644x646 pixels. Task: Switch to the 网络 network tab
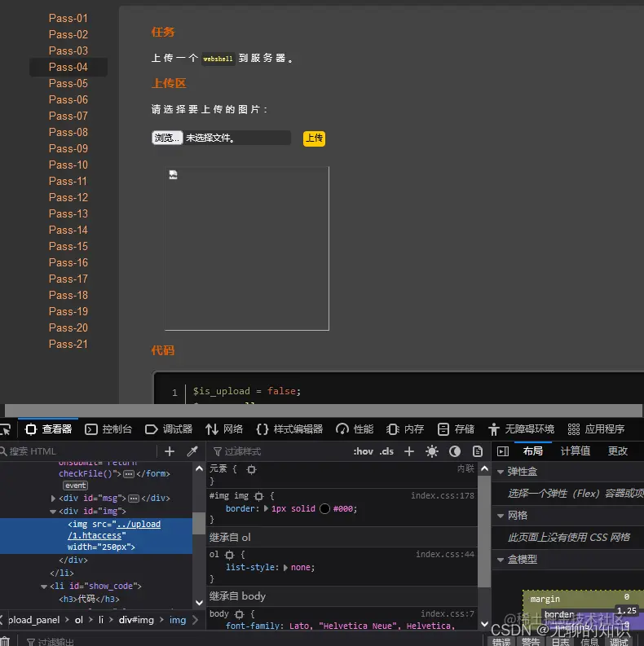[x=224, y=429]
